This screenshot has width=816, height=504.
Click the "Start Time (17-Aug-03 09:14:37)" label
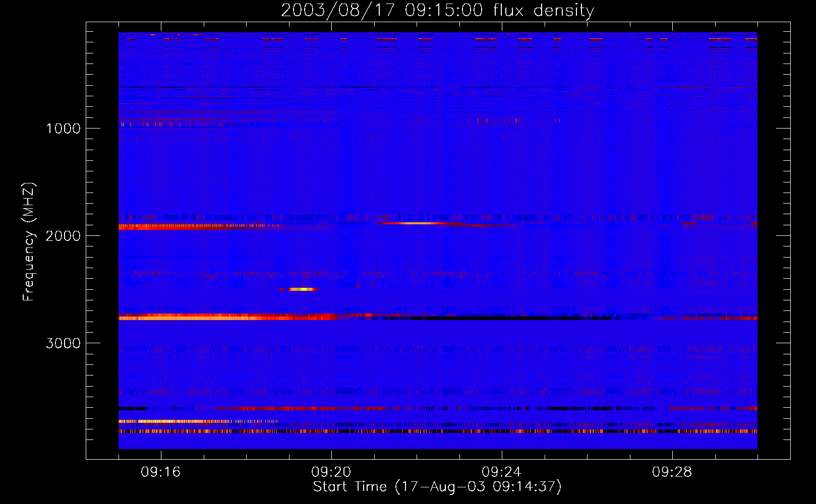[x=437, y=487]
